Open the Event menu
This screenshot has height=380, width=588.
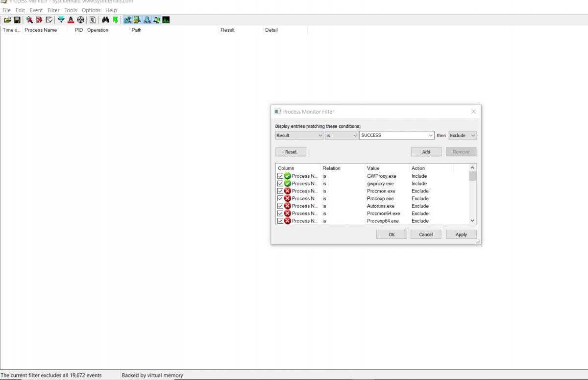pos(36,10)
